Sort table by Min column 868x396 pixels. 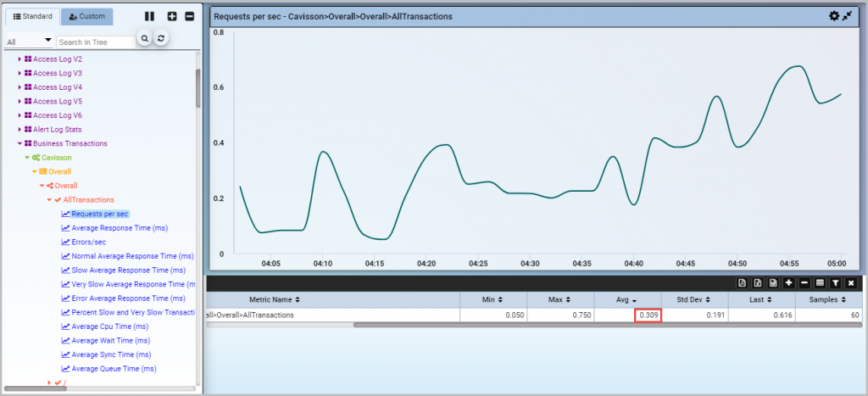492,299
